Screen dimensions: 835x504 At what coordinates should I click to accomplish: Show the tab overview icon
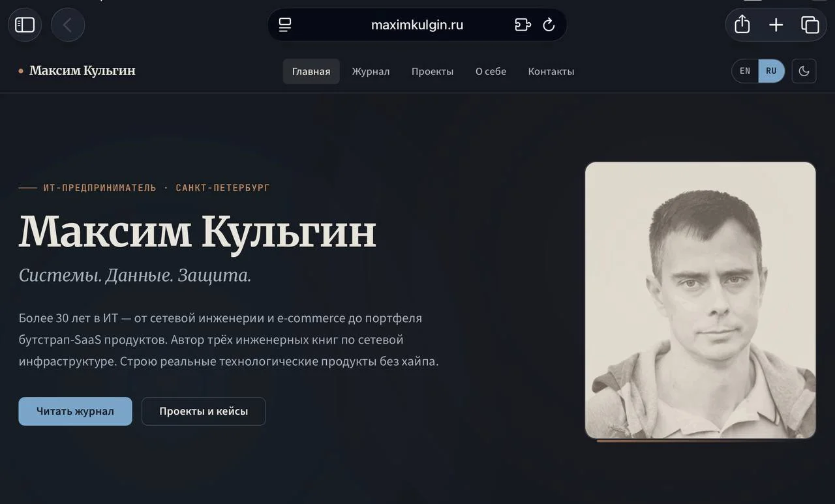pos(810,25)
